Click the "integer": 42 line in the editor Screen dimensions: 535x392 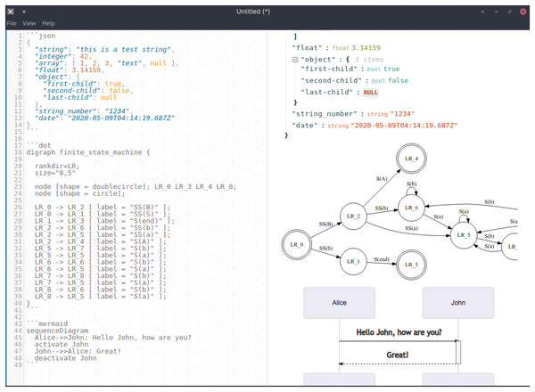pyautogui.click(x=62, y=57)
